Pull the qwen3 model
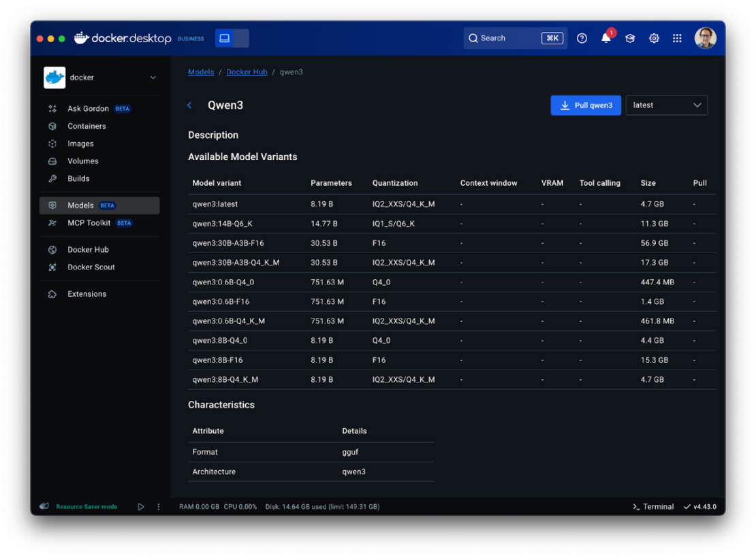 586,105
